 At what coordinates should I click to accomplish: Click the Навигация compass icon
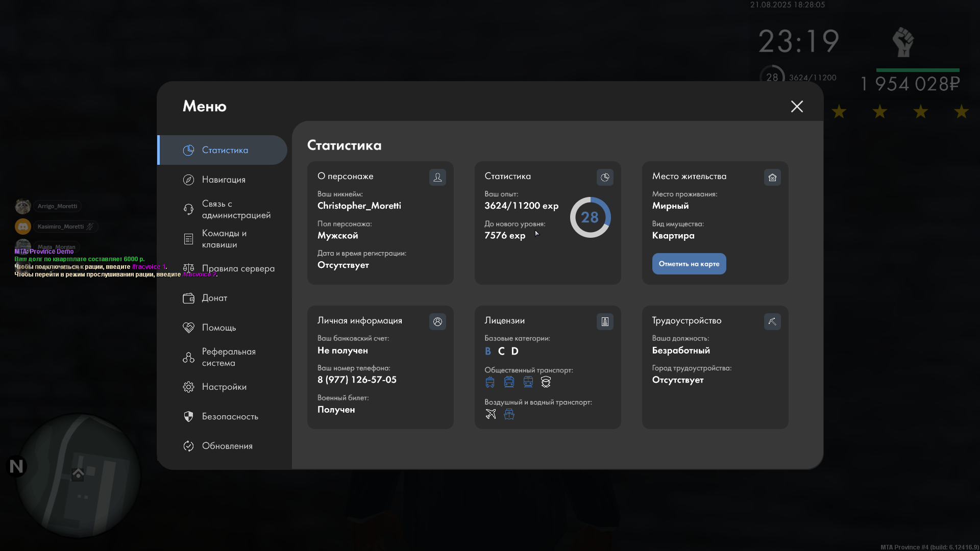point(188,180)
